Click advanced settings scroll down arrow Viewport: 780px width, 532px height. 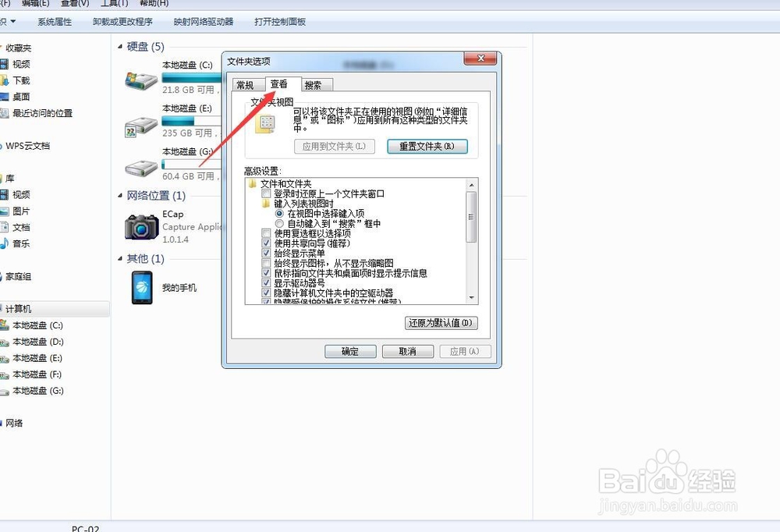pos(472,298)
